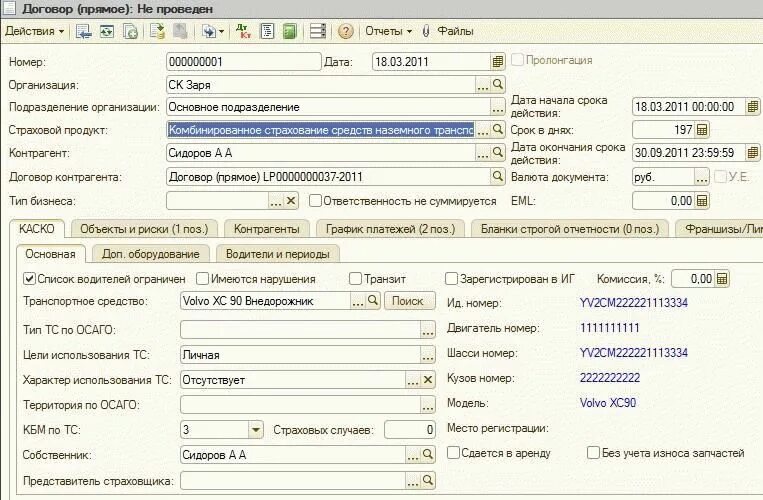Screen dimensions: 763x500
Task: Click the ellipsis for Валюта документа
Action: [702, 177]
